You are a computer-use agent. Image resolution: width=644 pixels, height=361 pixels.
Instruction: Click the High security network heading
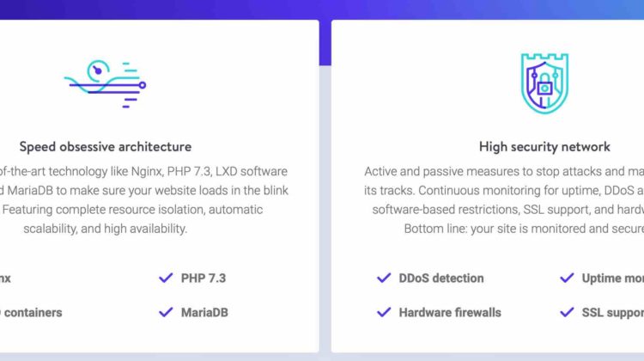(x=544, y=147)
